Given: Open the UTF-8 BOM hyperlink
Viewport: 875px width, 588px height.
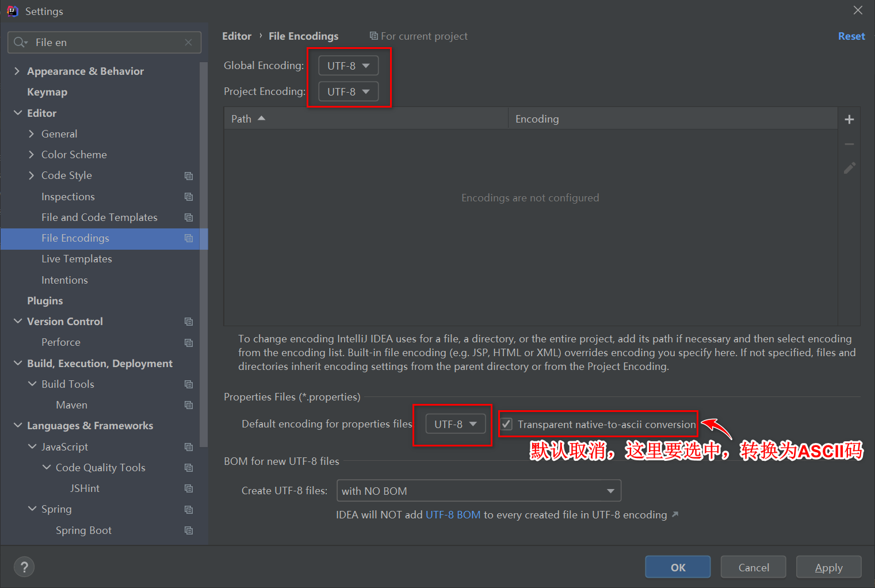Looking at the screenshot, I should tap(453, 514).
